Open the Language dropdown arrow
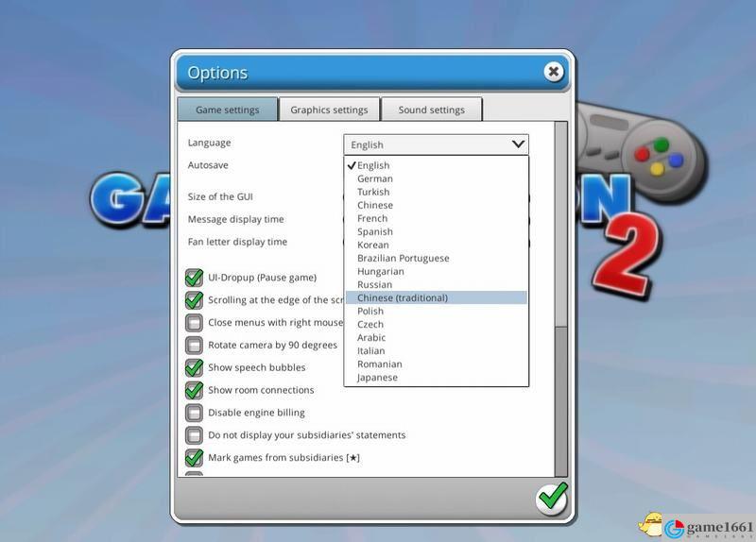The height and width of the screenshot is (542, 756). 518,144
